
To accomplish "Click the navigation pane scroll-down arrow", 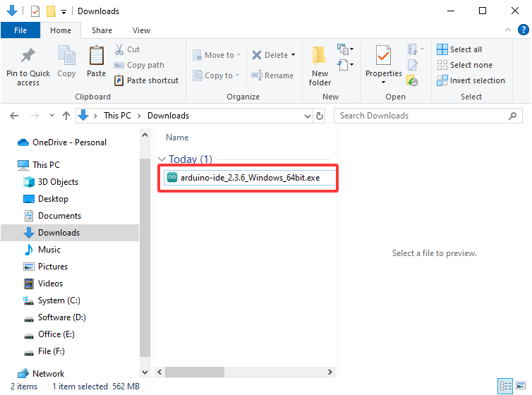I will [145, 372].
